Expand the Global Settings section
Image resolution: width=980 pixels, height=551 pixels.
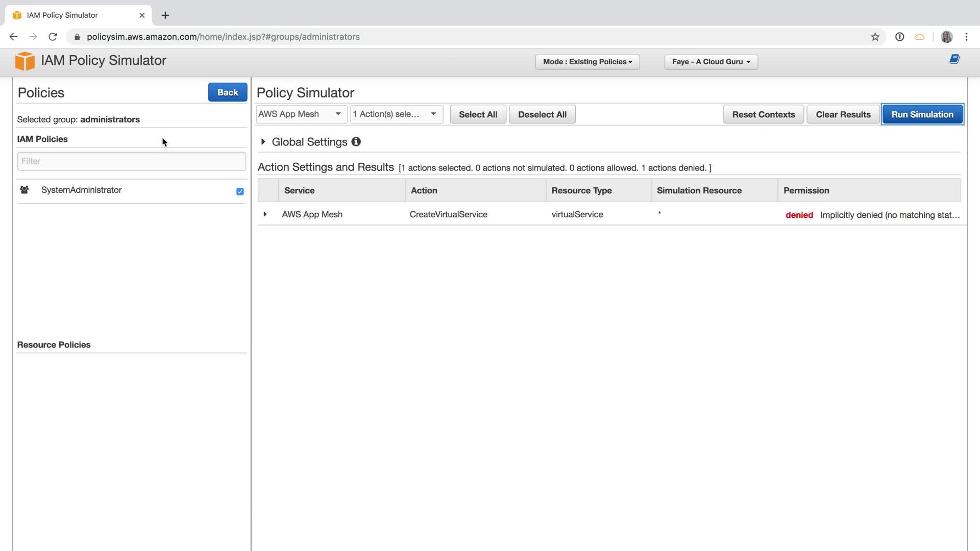(x=263, y=142)
